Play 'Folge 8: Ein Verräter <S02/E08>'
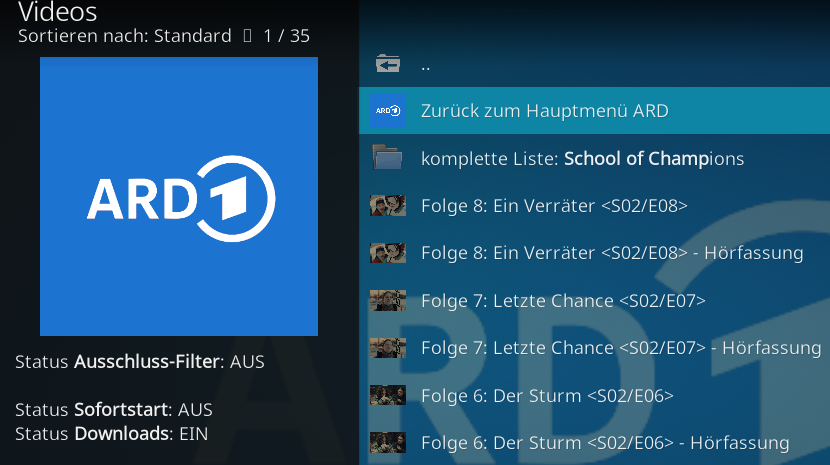 point(594,205)
